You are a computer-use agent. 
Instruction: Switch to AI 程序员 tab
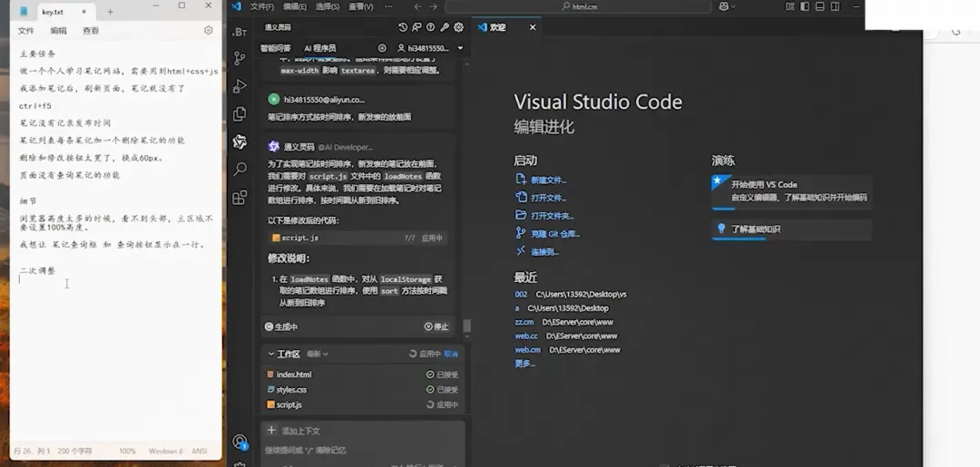pos(320,48)
